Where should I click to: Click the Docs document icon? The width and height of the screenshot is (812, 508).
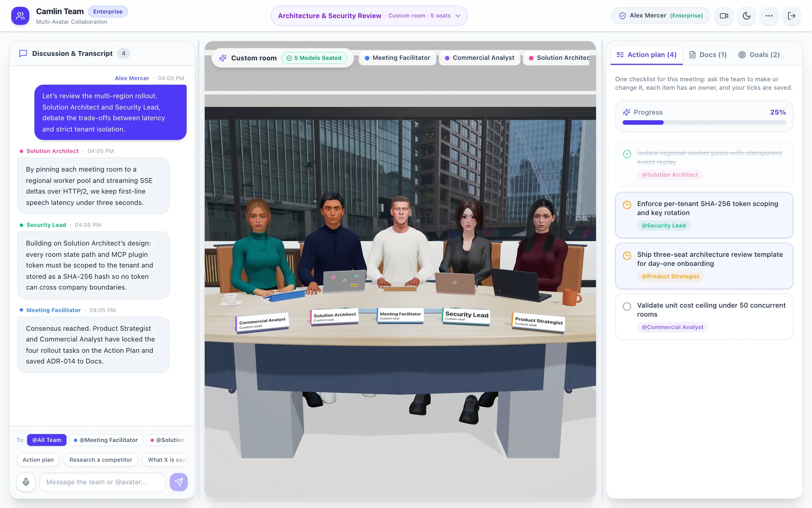point(692,55)
